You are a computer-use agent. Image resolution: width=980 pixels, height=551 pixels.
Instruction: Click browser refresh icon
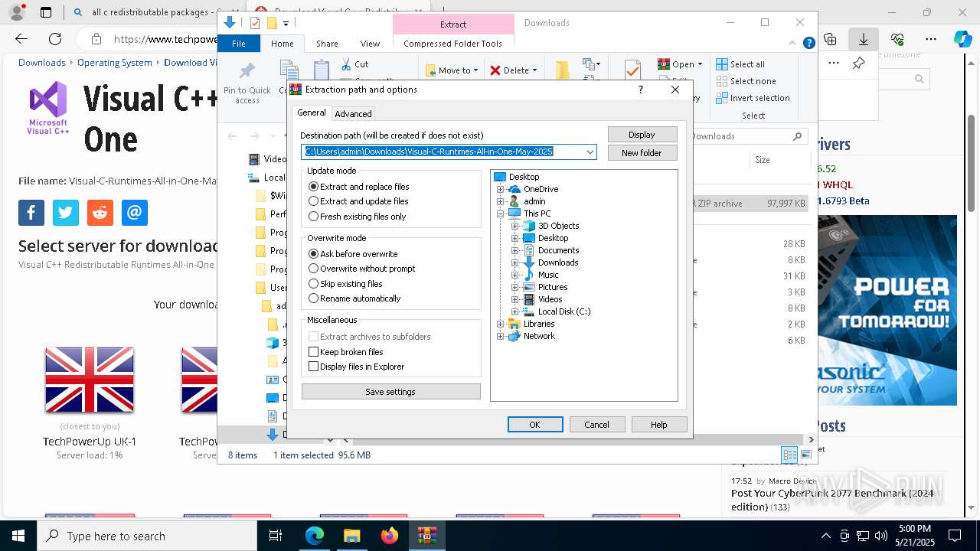point(55,39)
